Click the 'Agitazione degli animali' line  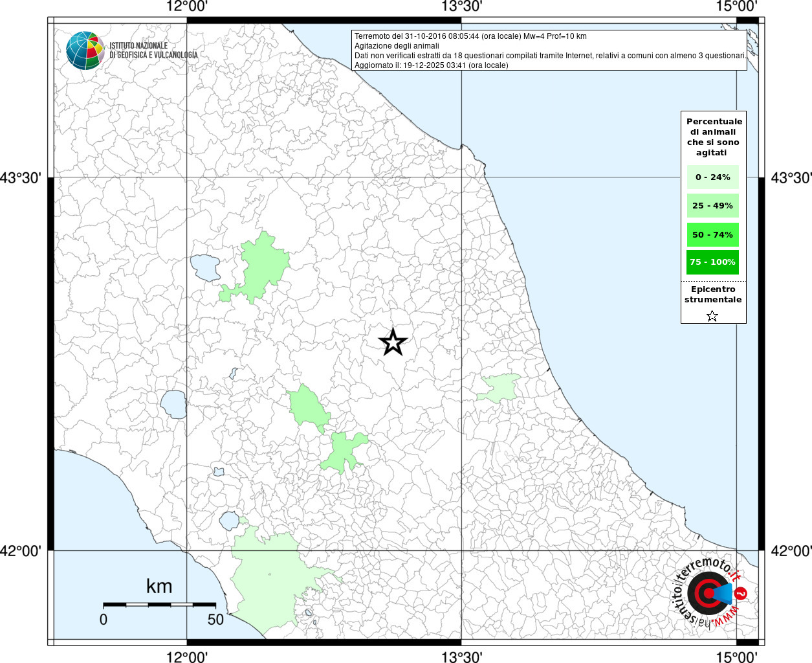coord(397,46)
